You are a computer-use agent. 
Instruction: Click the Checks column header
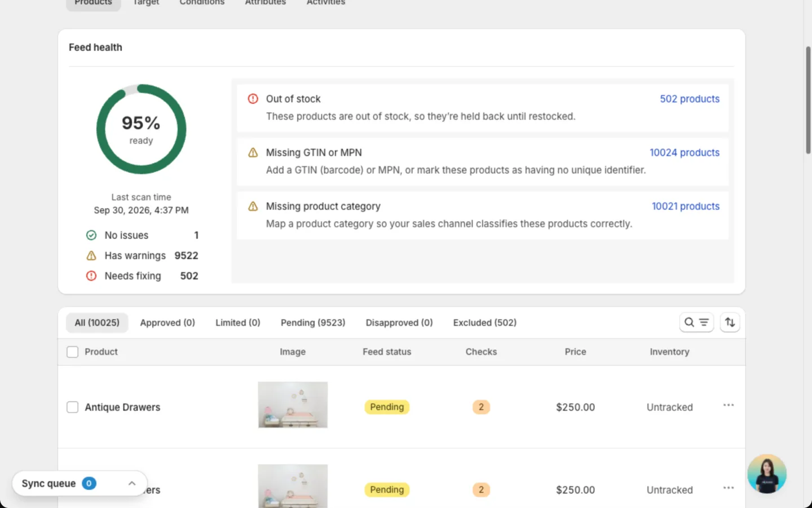click(x=481, y=352)
